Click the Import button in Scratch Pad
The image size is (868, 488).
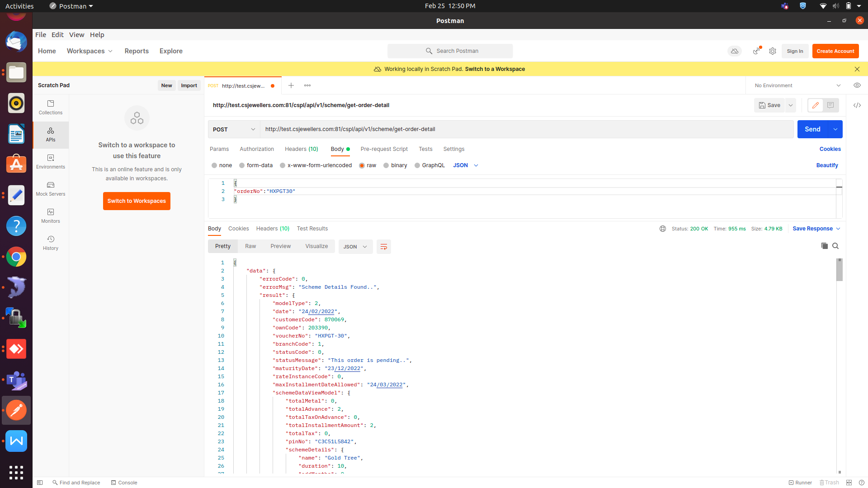(189, 85)
